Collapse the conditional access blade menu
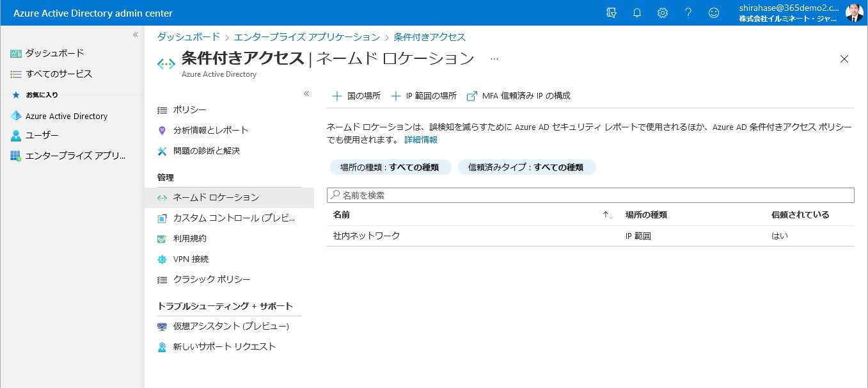The width and height of the screenshot is (868, 388). tap(306, 93)
